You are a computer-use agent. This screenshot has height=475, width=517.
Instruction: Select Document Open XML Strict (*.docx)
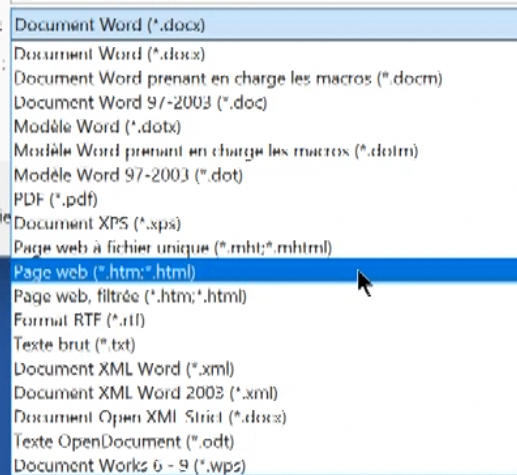264,417
